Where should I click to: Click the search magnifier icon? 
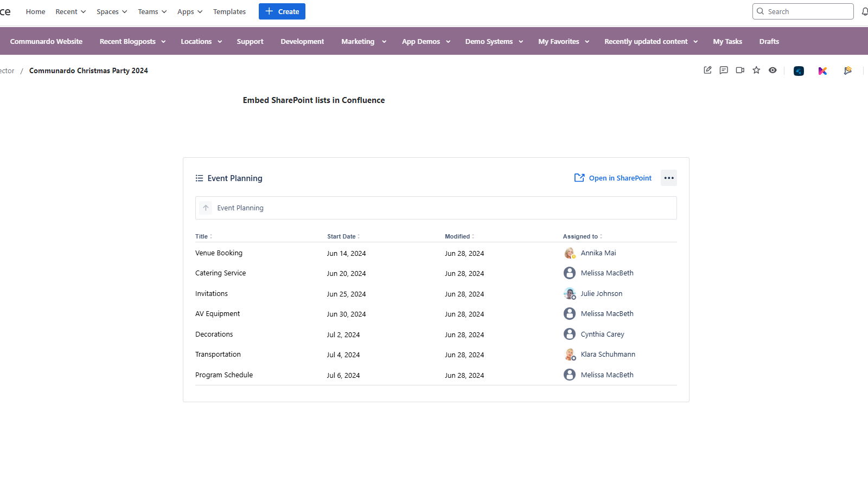[x=760, y=11]
